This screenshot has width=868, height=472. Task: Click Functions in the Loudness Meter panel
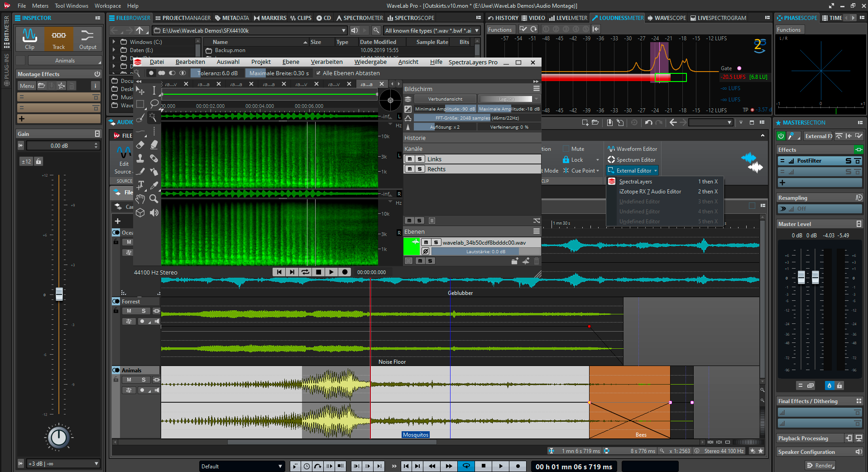(500, 29)
